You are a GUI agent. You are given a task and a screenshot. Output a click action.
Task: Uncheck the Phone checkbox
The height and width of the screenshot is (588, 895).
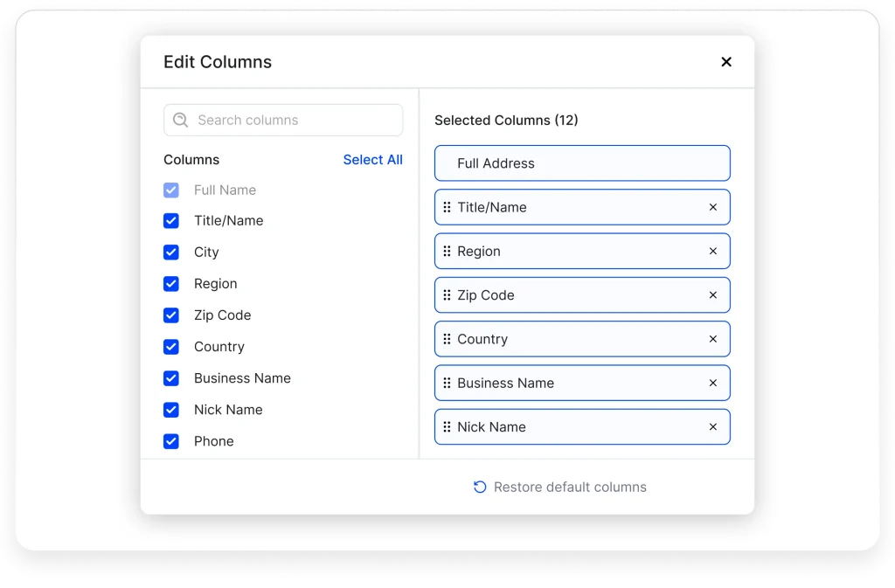pyautogui.click(x=171, y=441)
